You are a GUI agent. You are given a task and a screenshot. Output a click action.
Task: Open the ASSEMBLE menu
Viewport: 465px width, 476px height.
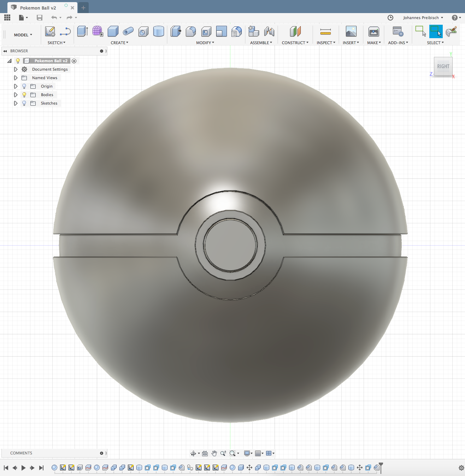(x=261, y=43)
